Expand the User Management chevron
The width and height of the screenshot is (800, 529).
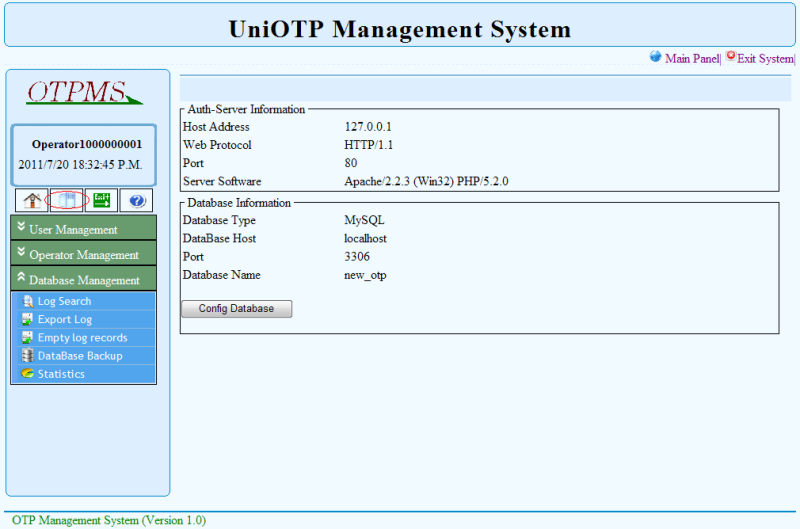(21, 226)
